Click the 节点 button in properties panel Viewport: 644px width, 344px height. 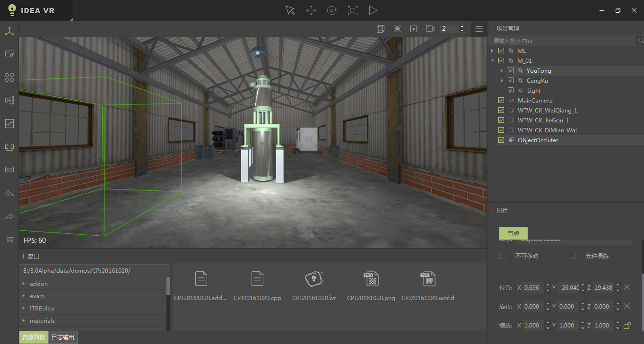[513, 233]
